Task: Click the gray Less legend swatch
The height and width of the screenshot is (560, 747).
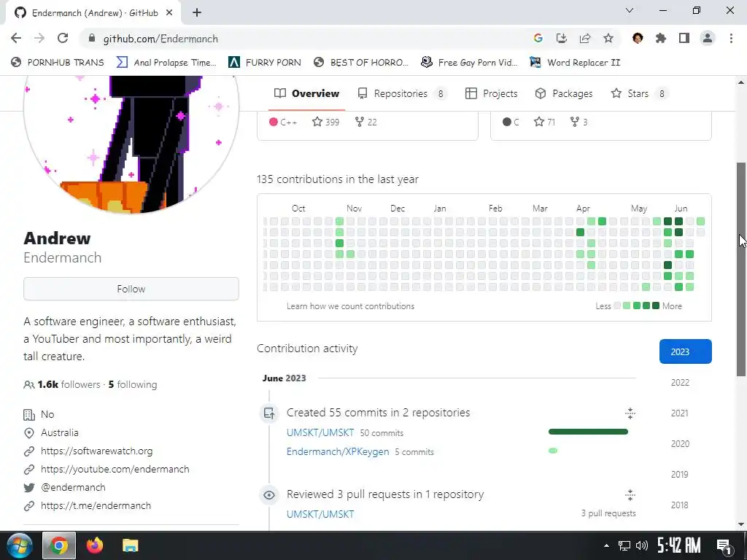Action: click(x=617, y=306)
